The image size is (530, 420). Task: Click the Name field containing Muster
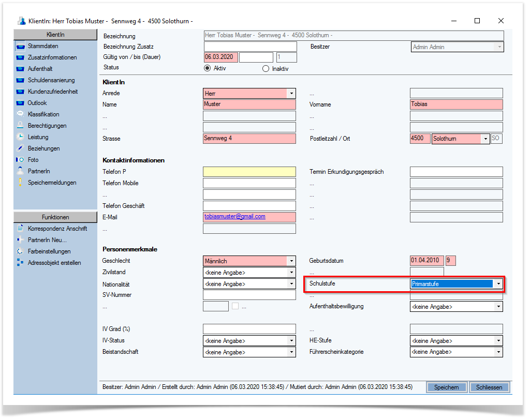(x=249, y=104)
